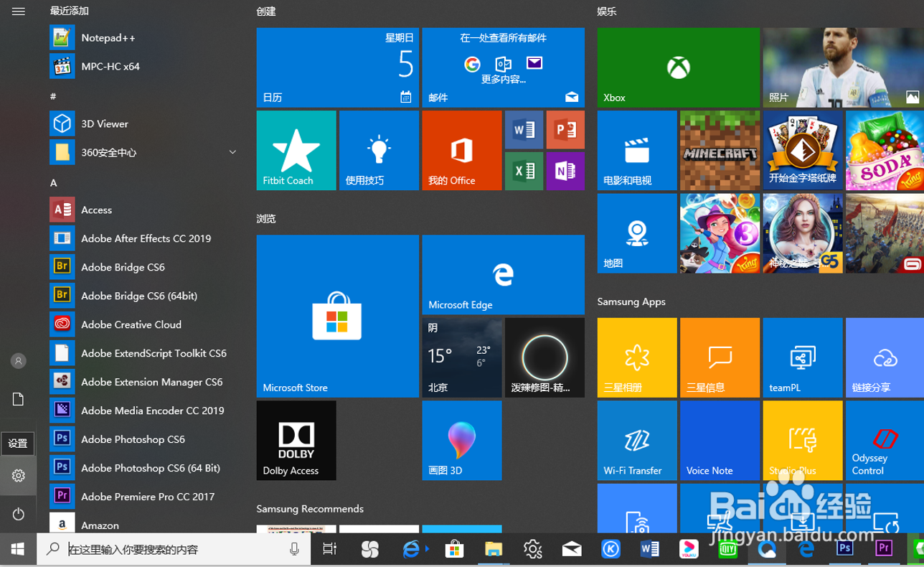This screenshot has width=924, height=567.
Task: Open Task View from the taskbar
Action: pyautogui.click(x=329, y=549)
